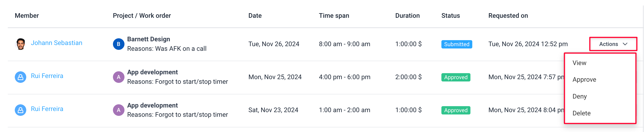
Task: Click the Barnett Design project name
Action: [x=148, y=39]
